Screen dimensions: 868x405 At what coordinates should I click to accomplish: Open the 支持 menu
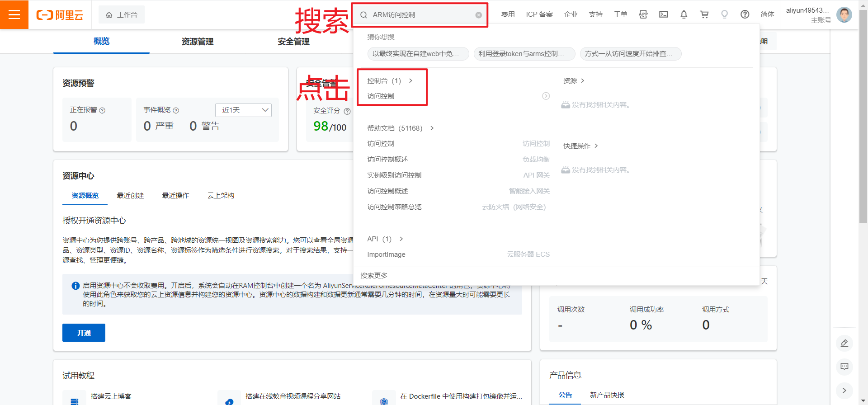(596, 14)
